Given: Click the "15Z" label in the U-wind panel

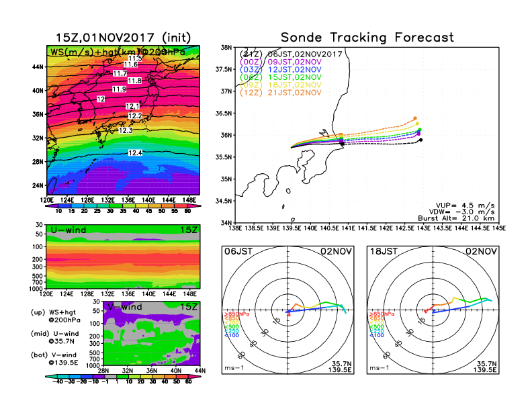Looking at the screenshot, I should [x=189, y=230].
